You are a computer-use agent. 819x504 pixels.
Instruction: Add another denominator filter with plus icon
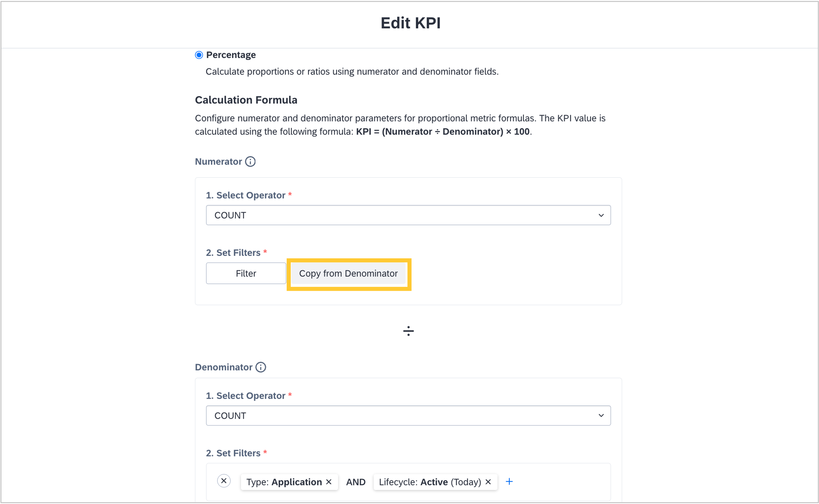[509, 482]
